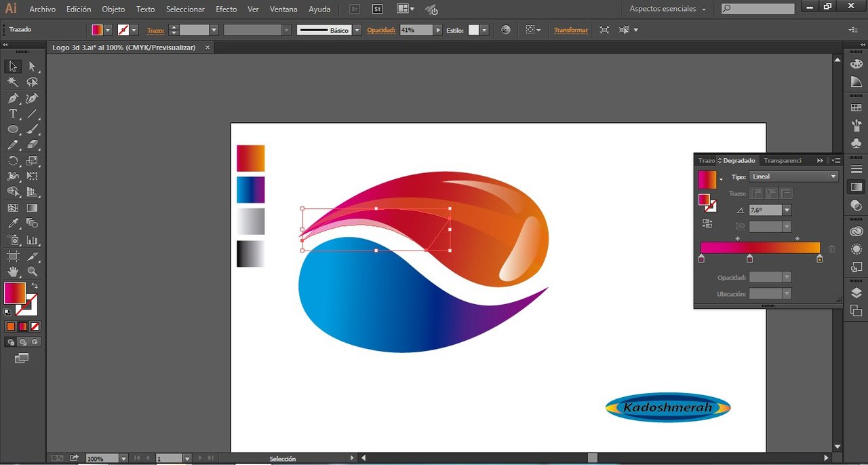Activate the Zoom tool
Image resolution: width=868 pixels, height=465 pixels.
point(32,272)
